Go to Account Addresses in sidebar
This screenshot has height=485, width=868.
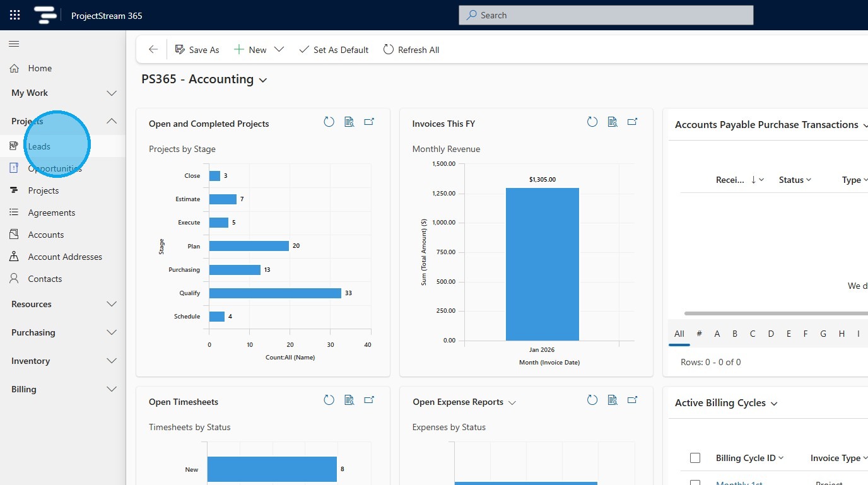64,257
